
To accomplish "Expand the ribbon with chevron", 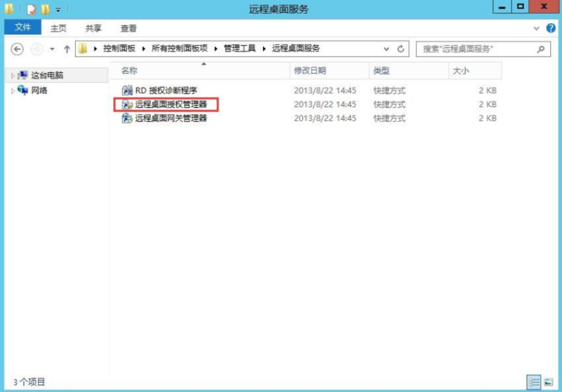I will [x=536, y=28].
